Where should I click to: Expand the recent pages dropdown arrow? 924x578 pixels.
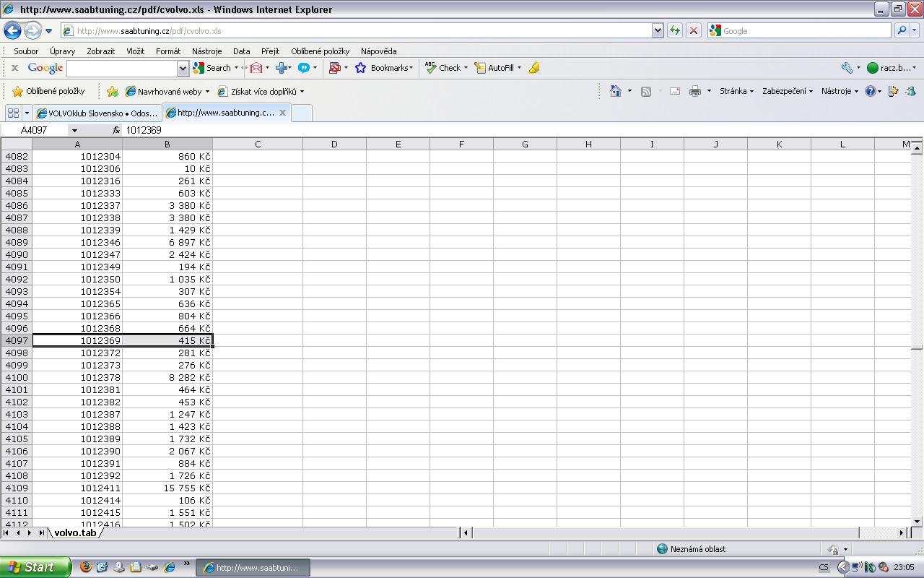pos(48,31)
